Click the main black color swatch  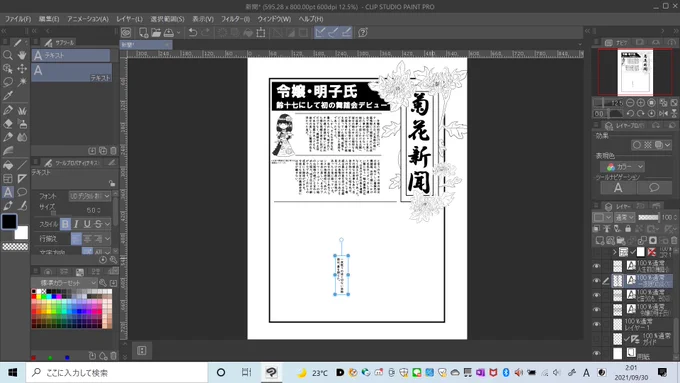click(x=9, y=222)
